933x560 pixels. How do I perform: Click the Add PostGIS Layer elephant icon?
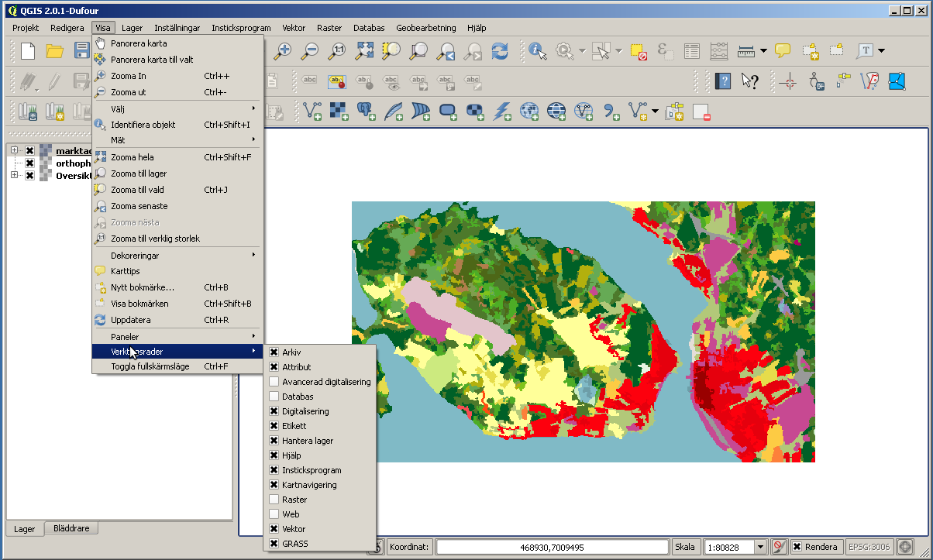367,112
